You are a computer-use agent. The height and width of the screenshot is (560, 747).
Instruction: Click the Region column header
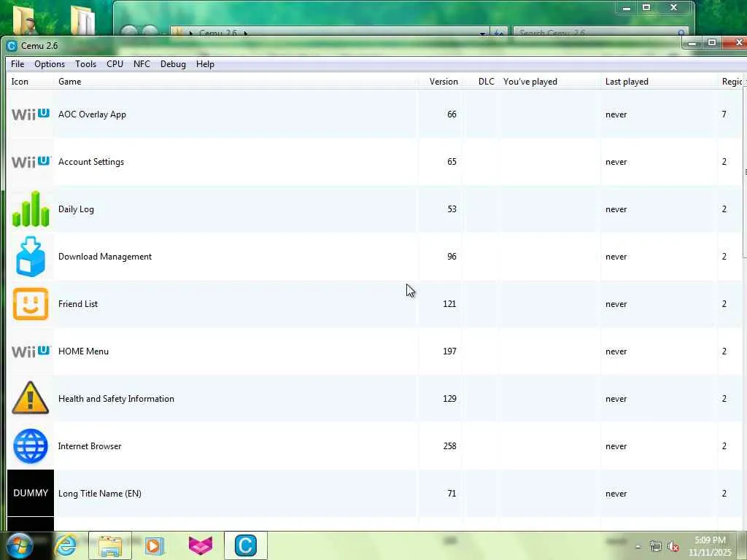tap(731, 82)
